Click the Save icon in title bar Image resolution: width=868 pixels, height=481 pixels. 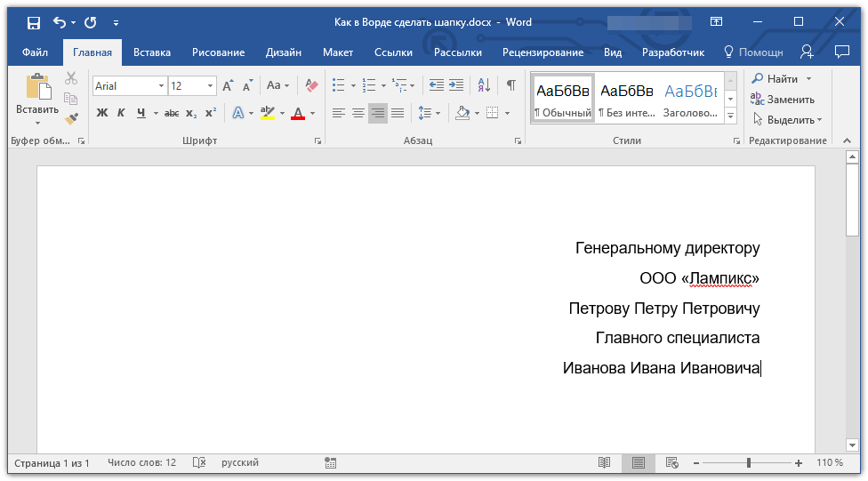(34, 23)
